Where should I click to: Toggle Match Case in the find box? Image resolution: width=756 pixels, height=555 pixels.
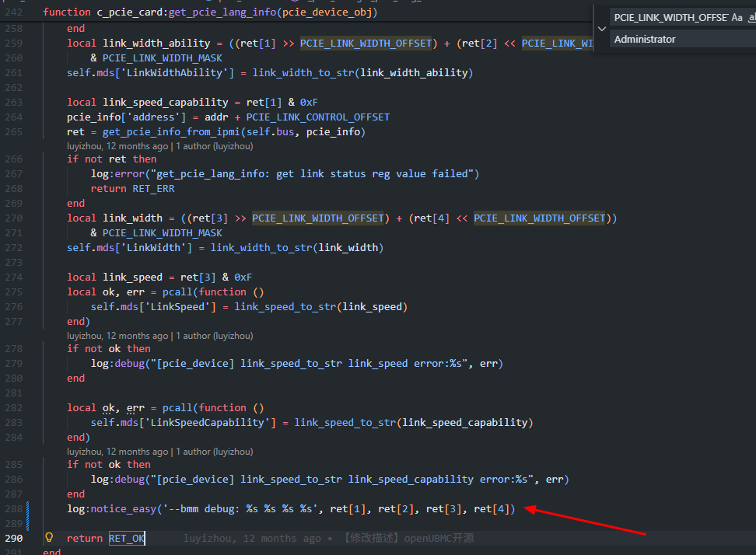pos(737,17)
